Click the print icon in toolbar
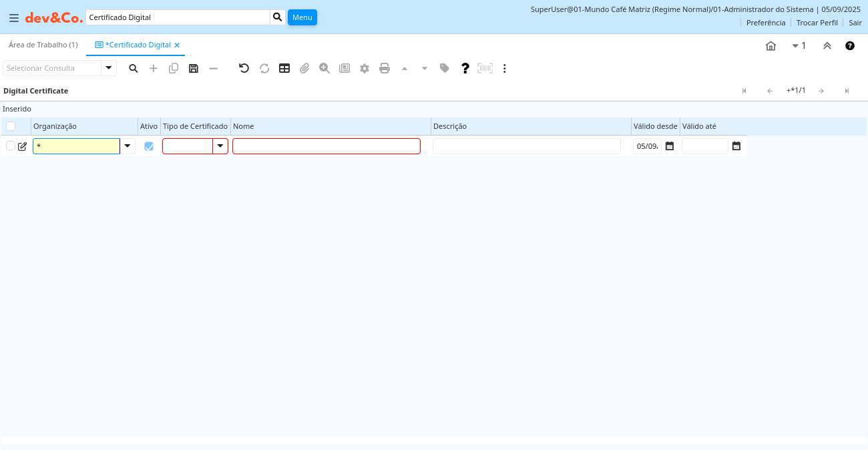 pos(385,68)
